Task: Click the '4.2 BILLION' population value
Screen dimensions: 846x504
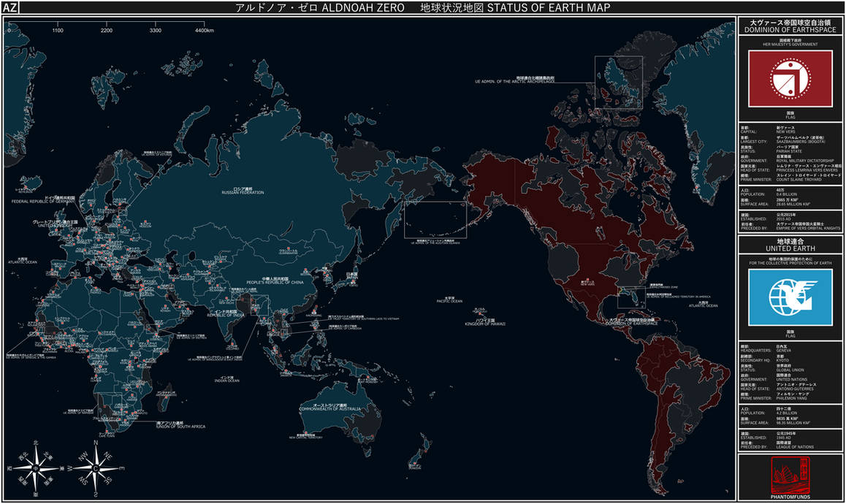Action: point(786,413)
